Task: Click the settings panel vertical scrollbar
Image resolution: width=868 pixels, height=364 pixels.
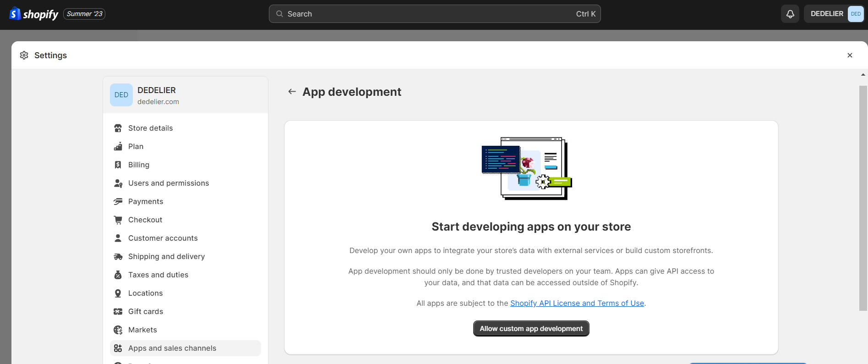Action: 863,198
